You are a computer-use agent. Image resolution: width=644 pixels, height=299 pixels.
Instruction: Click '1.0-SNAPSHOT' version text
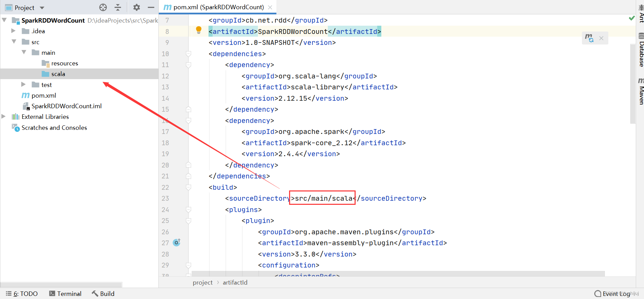coord(270,42)
